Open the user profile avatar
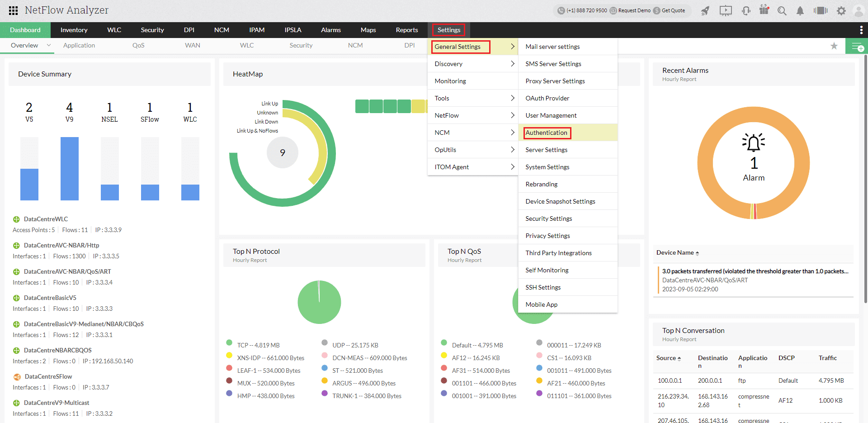This screenshot has height=423, width=868. (x=859, y=11)
